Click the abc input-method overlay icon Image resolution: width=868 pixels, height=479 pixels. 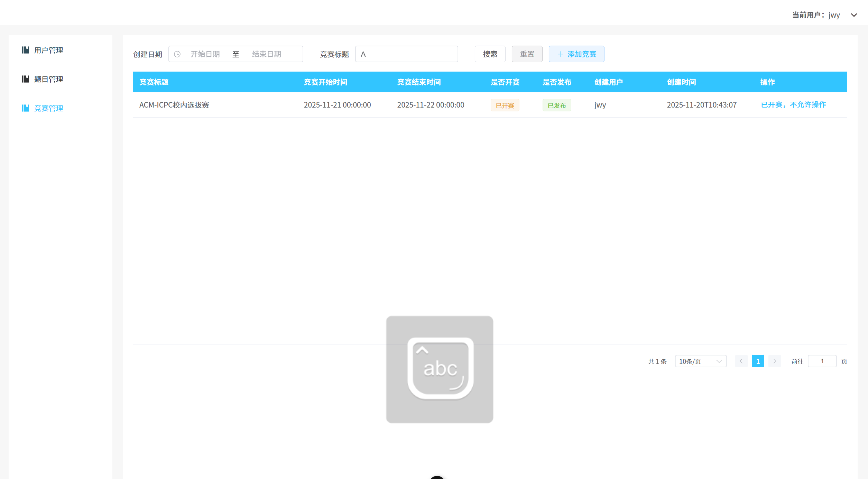(440, 369)
